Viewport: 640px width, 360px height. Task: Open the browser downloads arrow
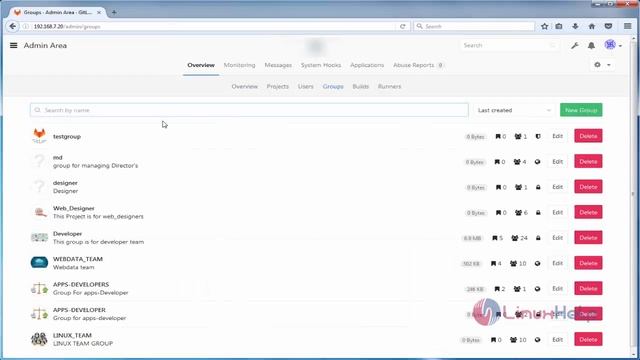(x=575, y=26)
